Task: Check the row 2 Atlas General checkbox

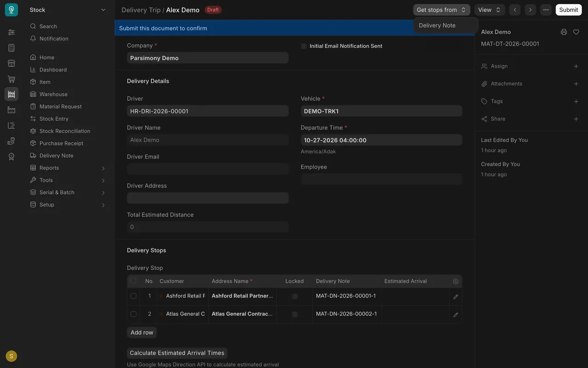Action: pyautogui.click(x=133, y=314)
